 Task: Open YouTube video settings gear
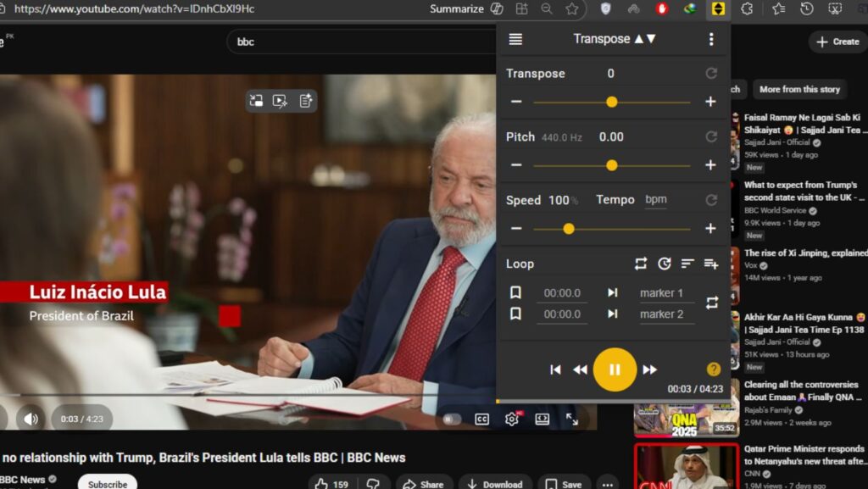pyautogui.click(x=512, y=419)
